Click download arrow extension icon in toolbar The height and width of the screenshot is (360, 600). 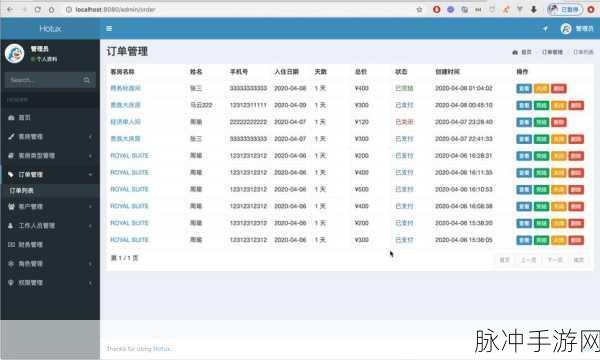pos(534,10)
